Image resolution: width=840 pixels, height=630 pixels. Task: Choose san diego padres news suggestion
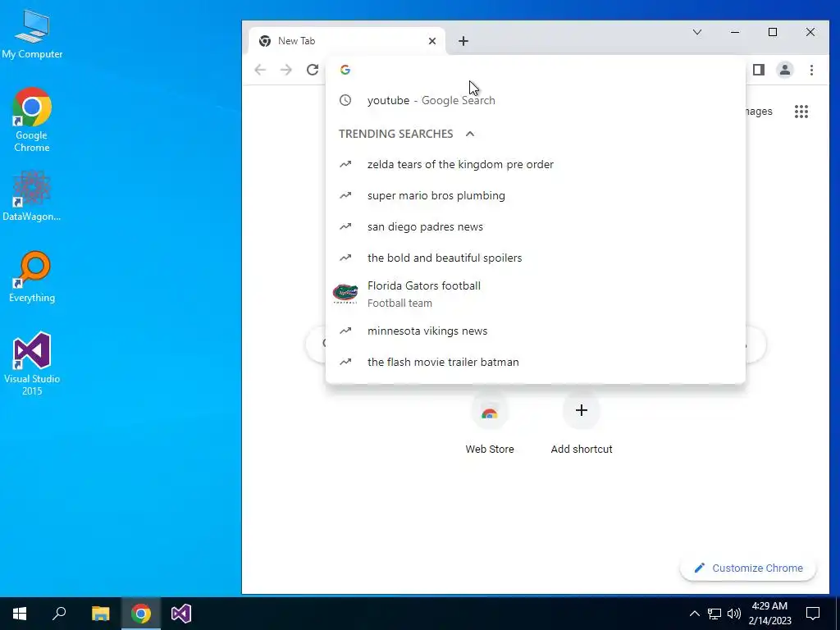(x=535, y=226)
